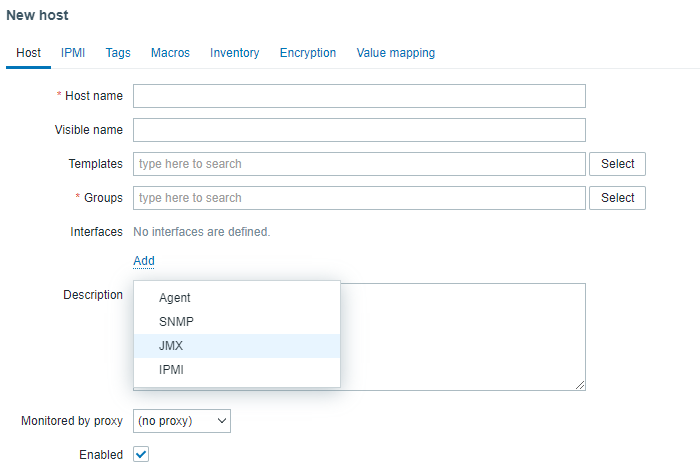Pick JMX interface type

click(x=171, y=346)
